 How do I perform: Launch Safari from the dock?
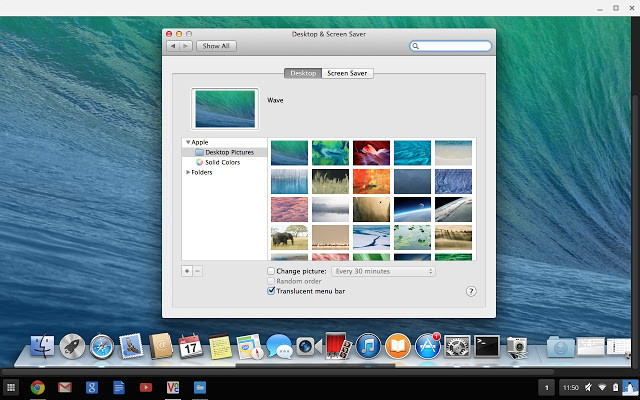(x=101, y=348)
